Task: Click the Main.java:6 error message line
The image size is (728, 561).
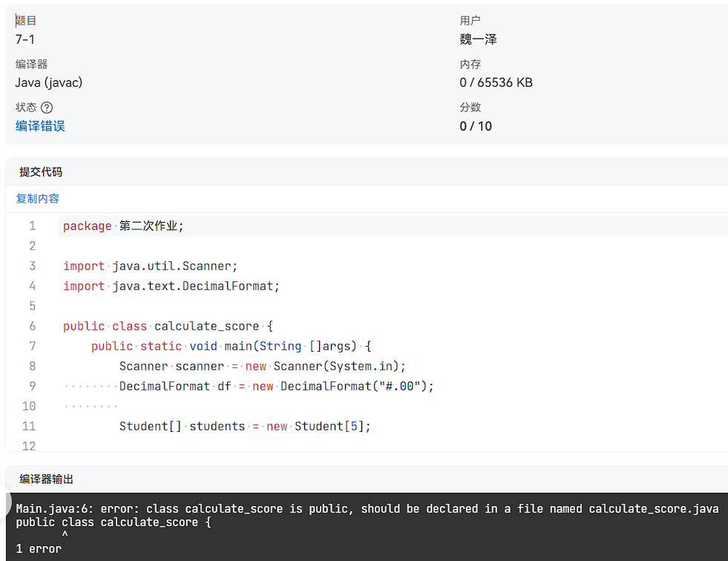Action: point(367,509)
